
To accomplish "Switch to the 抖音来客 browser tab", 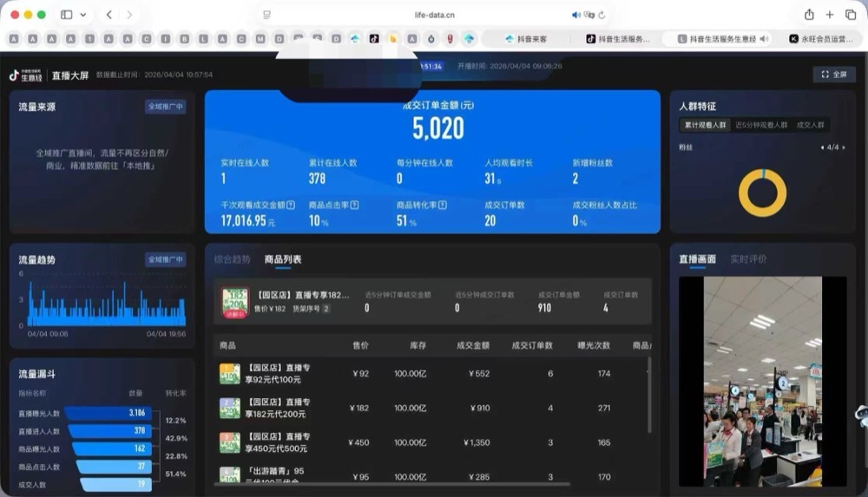I will 526,39.
